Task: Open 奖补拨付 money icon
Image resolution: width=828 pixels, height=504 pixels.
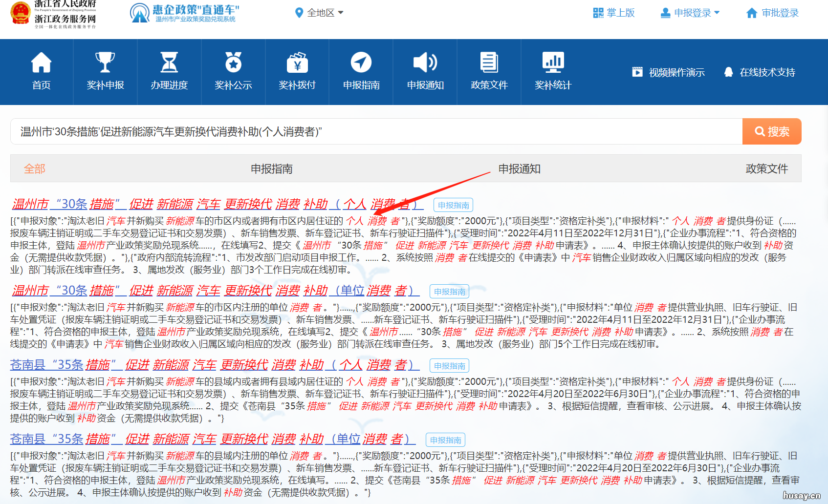Action: pyautogui.click(x=297, y=72)
